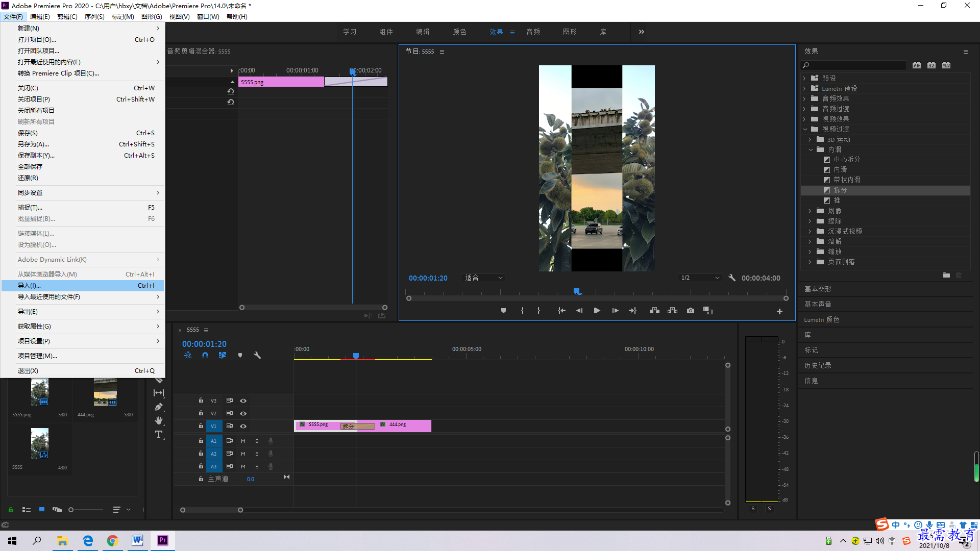Toggle sync lock for track A1
980x551 pixels.
pyautogui.click(x=230, y=441)
